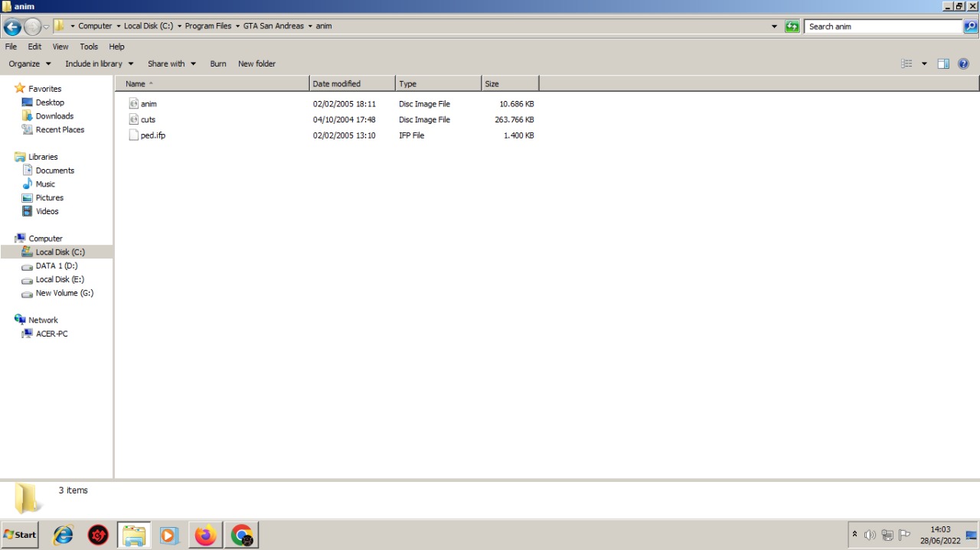Open the view options dropdown arrow
This screenshot has width=980, height=550.
pos(924,64)
